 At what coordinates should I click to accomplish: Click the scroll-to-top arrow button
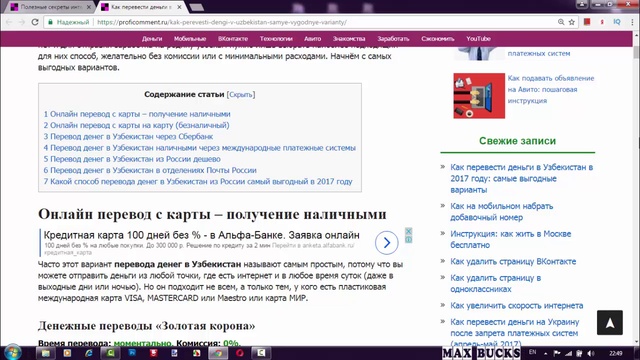tap(610, 322)
